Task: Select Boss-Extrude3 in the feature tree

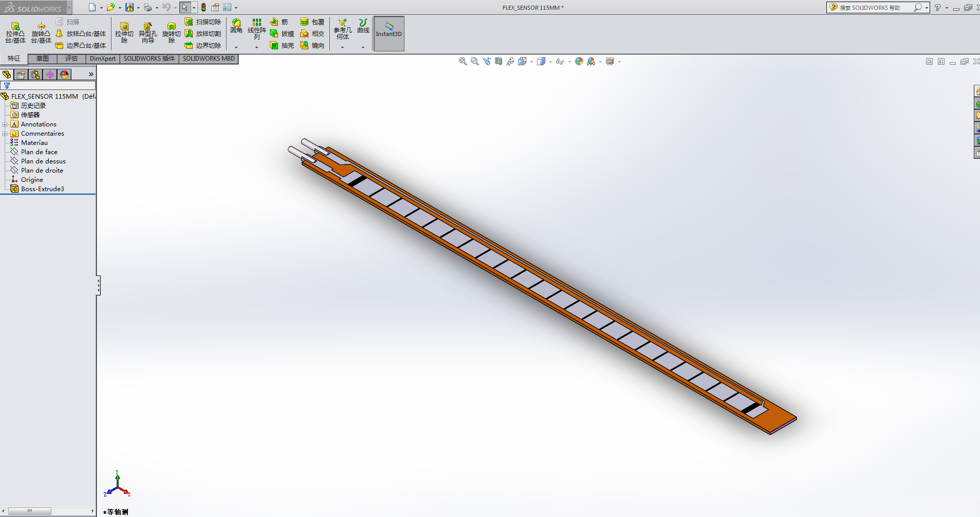Action: [42, 189]
